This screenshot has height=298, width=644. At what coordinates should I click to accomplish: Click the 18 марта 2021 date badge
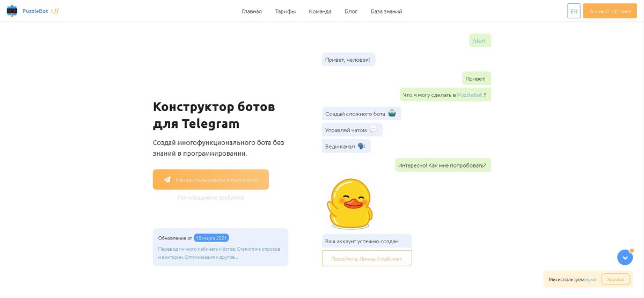[x=211, y=238]
